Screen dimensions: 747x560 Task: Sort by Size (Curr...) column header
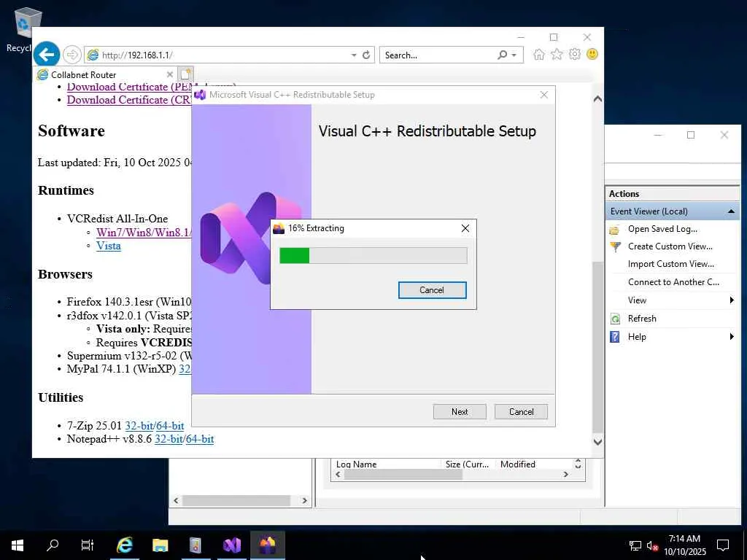pyautogui.click(x=469, y=464)
